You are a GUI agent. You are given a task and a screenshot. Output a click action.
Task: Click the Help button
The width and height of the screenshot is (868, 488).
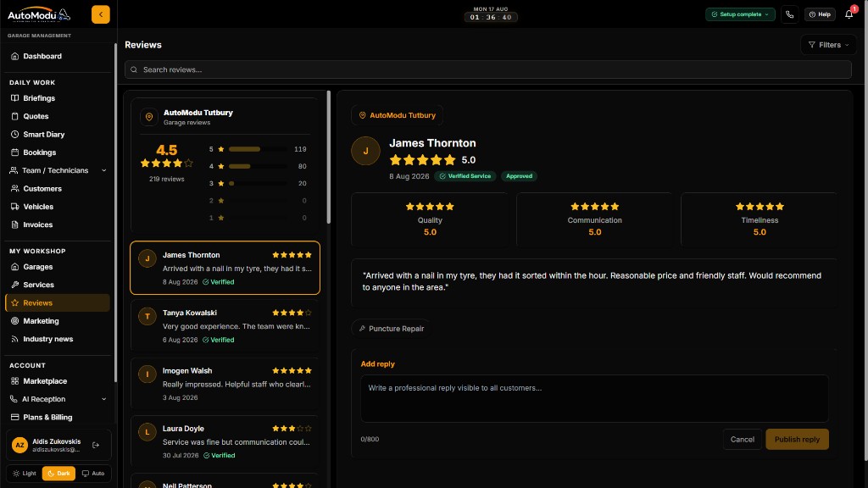pyautogui.click(x=820, y=14)
